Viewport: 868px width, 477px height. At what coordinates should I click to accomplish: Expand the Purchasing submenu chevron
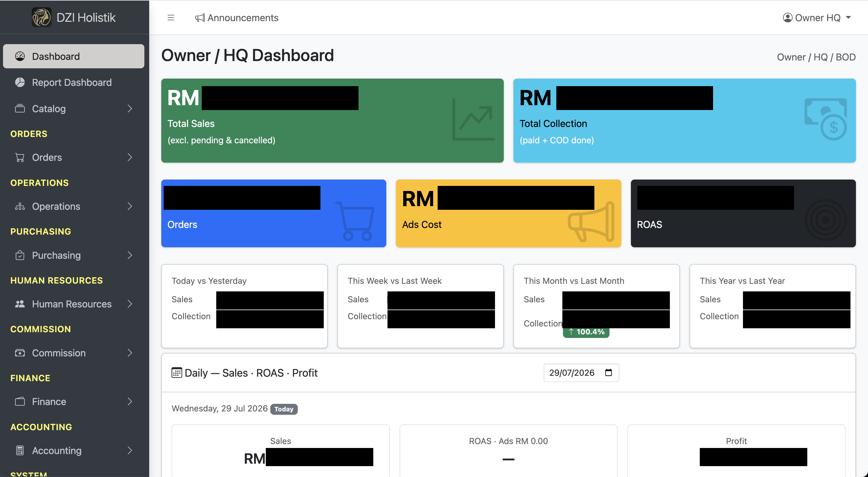point(130,255)
